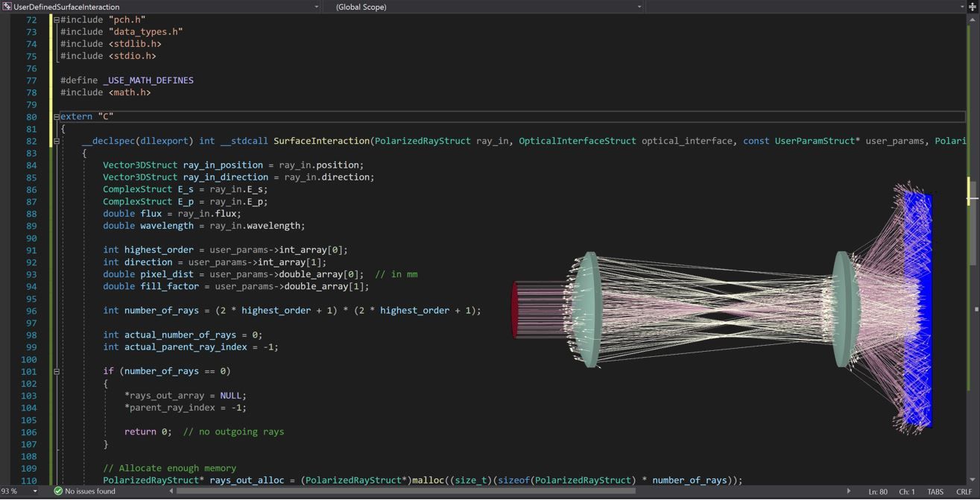
Task: Click the horizontal scrollbar right arrow
Action: point(848,492)
